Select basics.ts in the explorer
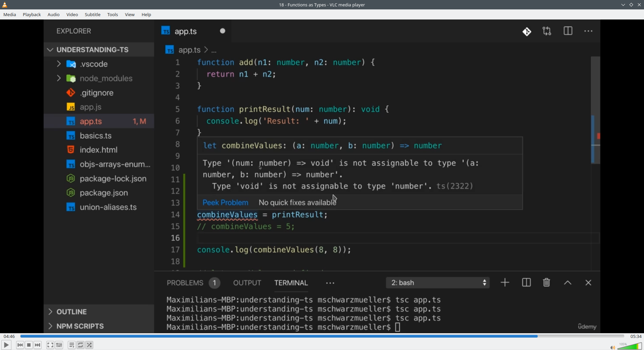 pos(99,136)
